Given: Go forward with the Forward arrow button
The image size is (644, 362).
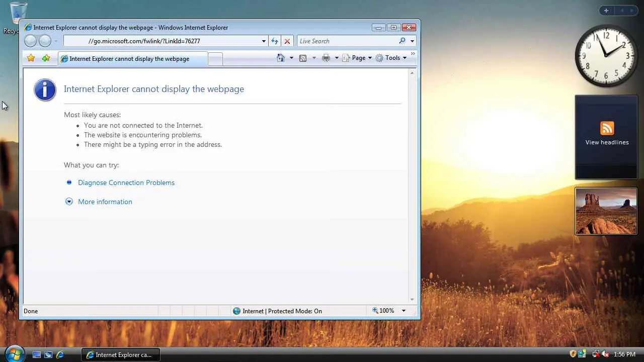Looking at the screenshot, I should pyautogui.click(x=45, y=41).
